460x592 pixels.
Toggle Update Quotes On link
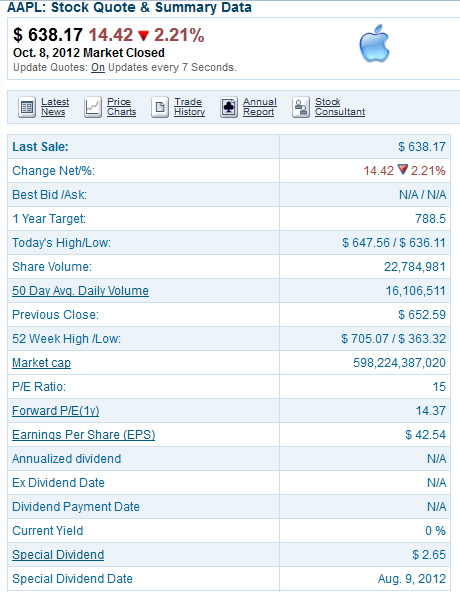click(98, 68)
